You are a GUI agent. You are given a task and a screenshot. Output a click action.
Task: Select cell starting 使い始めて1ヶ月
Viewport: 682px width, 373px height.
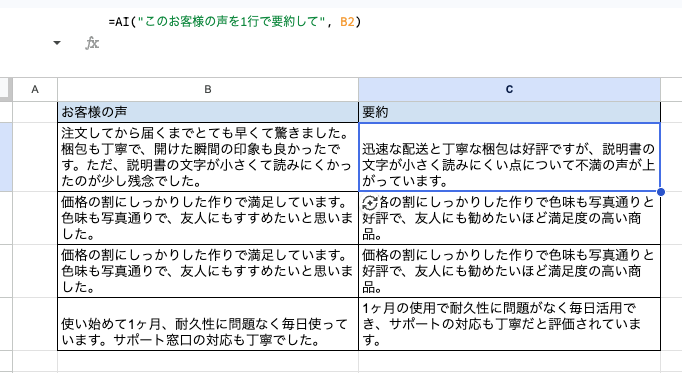pyautogui.click(x=208, y=324)
